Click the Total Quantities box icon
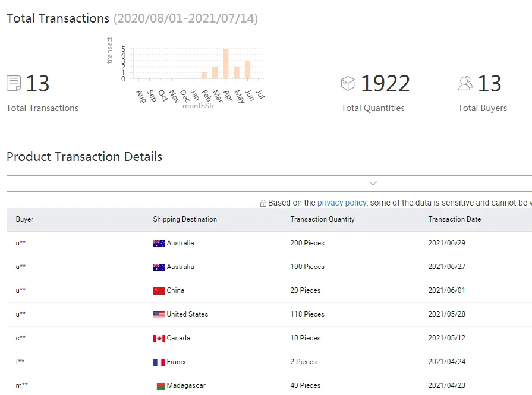532x395 pixels. point(348,83)
